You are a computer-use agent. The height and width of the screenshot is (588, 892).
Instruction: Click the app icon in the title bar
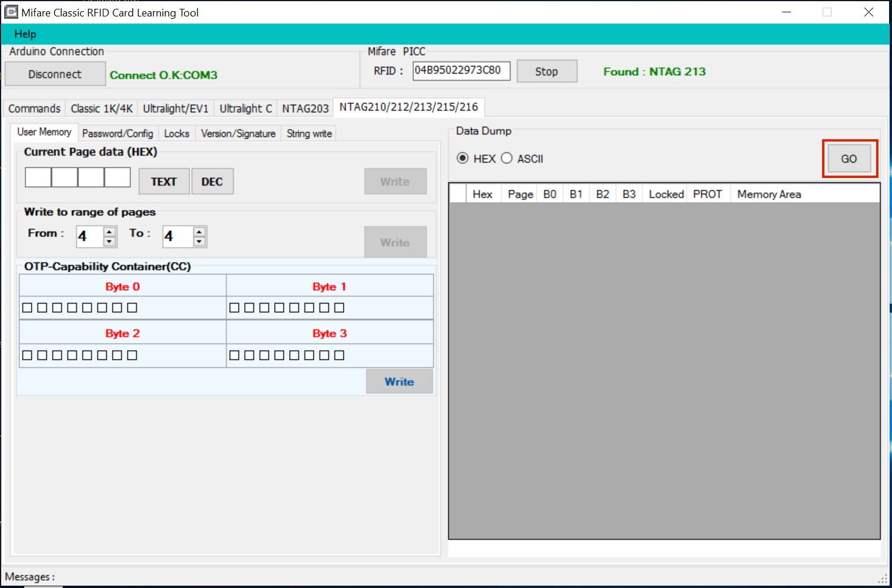point(11,12)
